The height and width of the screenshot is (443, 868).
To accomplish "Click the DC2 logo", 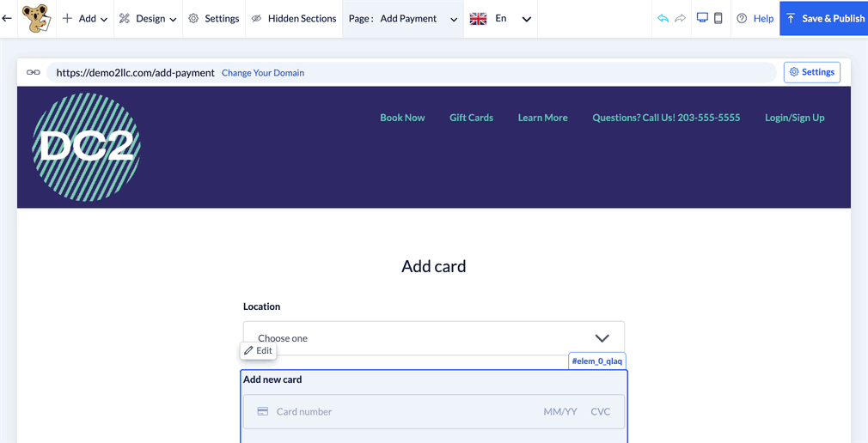I will click(x=87, y=147).
